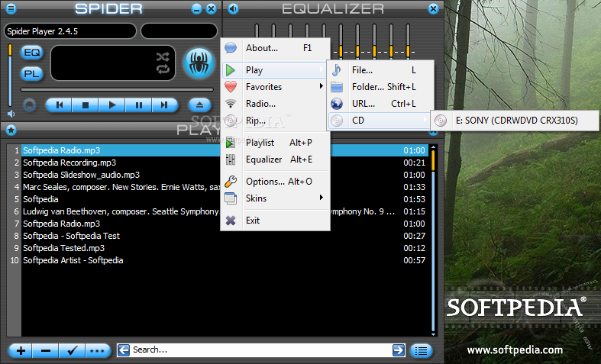Select E: SONY CDRWDVD drive
This screenshot has height=364, width=601.
click(x=515, y=121)
